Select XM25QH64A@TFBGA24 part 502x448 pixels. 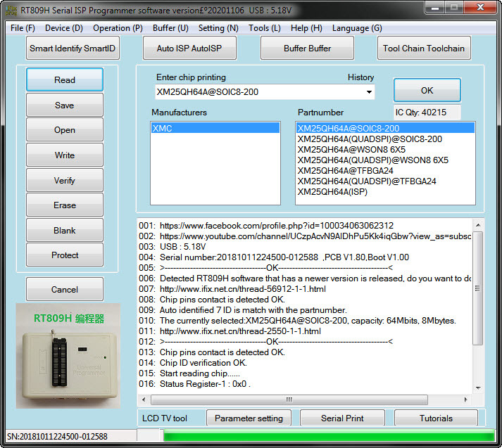coord(385,170)
